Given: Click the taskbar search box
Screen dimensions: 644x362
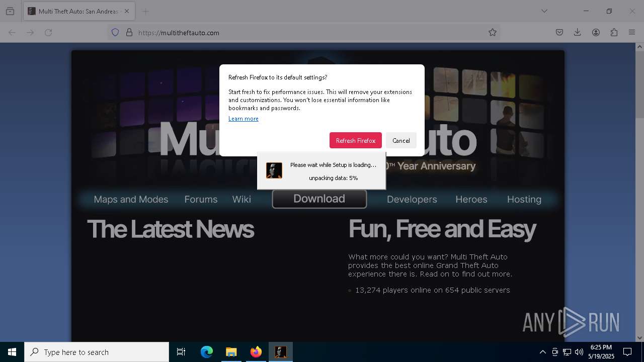Looking at the screenshot, I should coord(97,352).
